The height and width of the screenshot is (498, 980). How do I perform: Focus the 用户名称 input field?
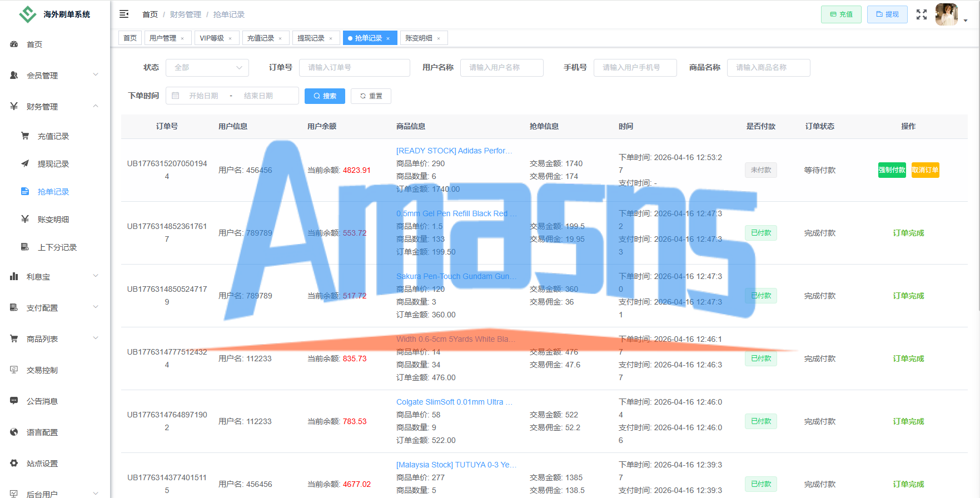[x=502, y=67]
